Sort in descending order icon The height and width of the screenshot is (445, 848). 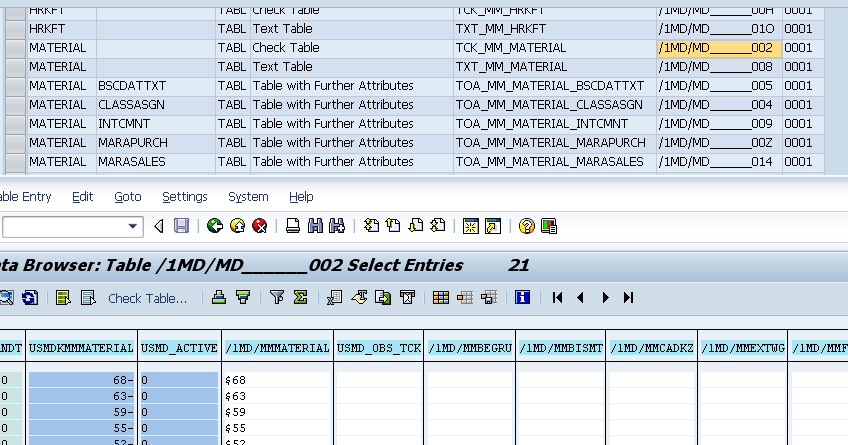click(x=243, y=297)
